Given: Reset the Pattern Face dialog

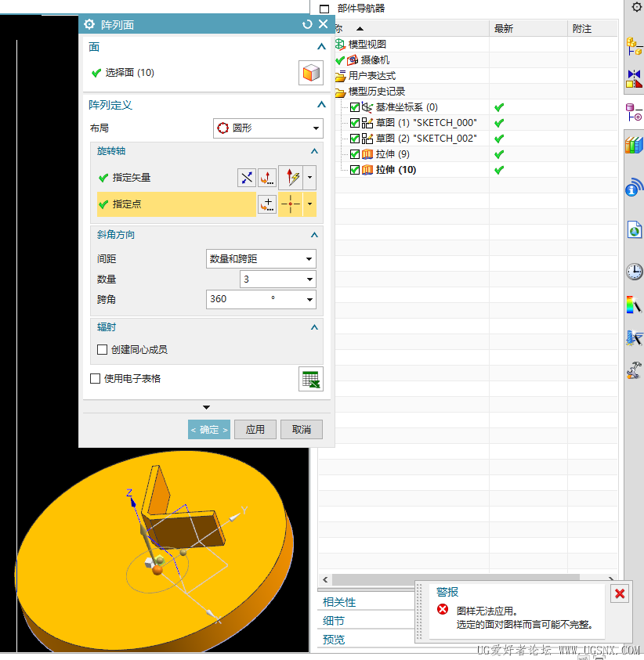Looking at the screenshot, I should [x=307, y=24].
